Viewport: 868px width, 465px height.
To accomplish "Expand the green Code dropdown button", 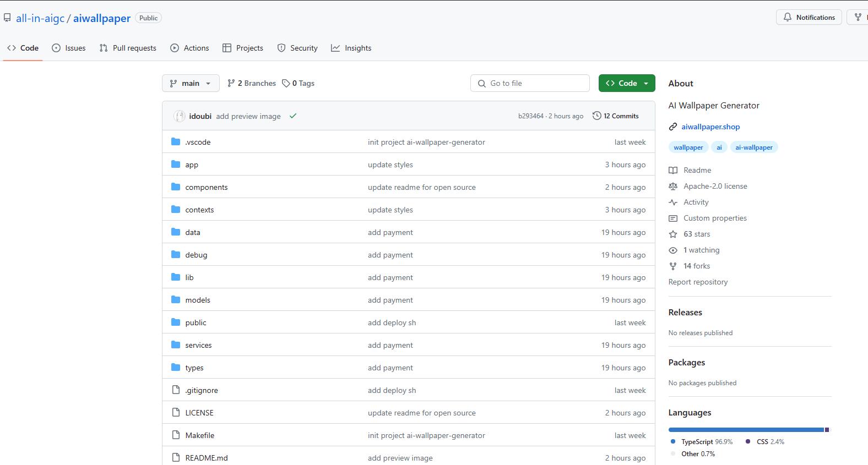I will 627,83.
